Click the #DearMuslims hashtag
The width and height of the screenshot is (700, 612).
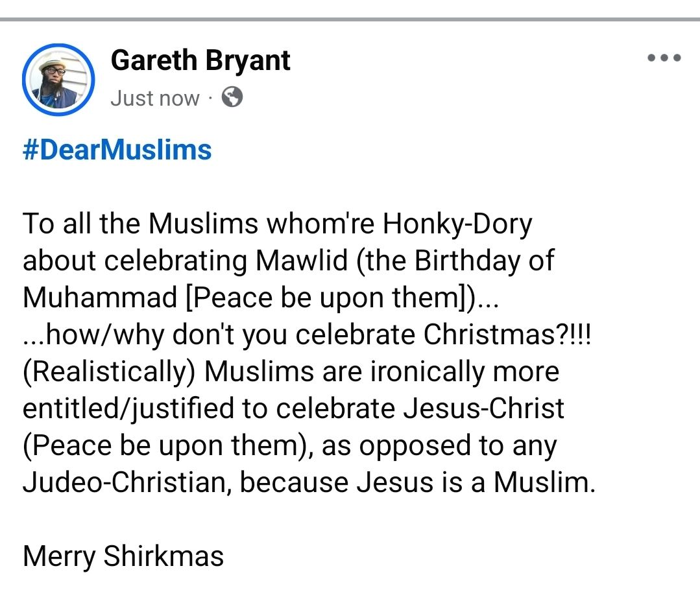(117, 150)
